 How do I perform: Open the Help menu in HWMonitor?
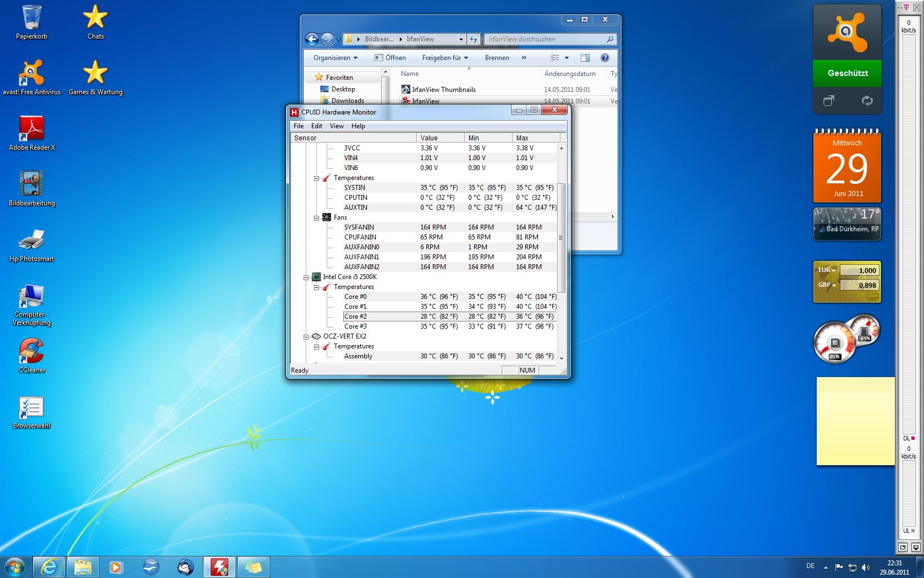pos(358,126)
